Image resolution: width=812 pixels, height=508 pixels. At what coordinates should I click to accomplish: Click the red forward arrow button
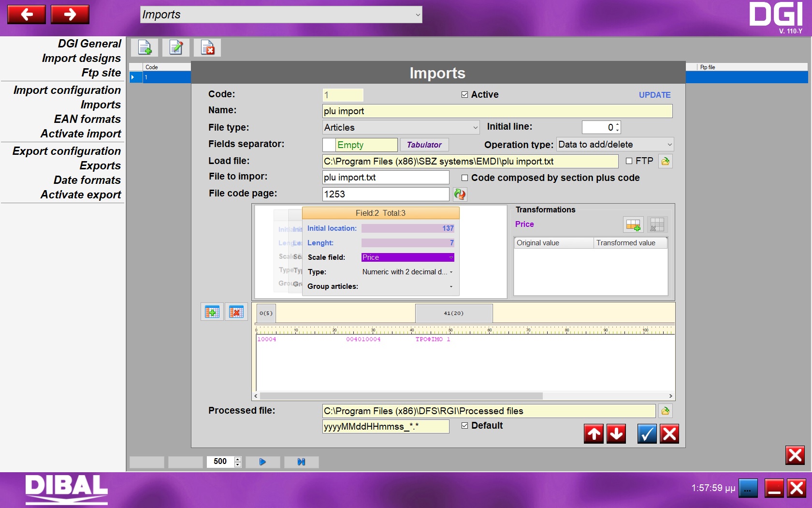(70, 15)
